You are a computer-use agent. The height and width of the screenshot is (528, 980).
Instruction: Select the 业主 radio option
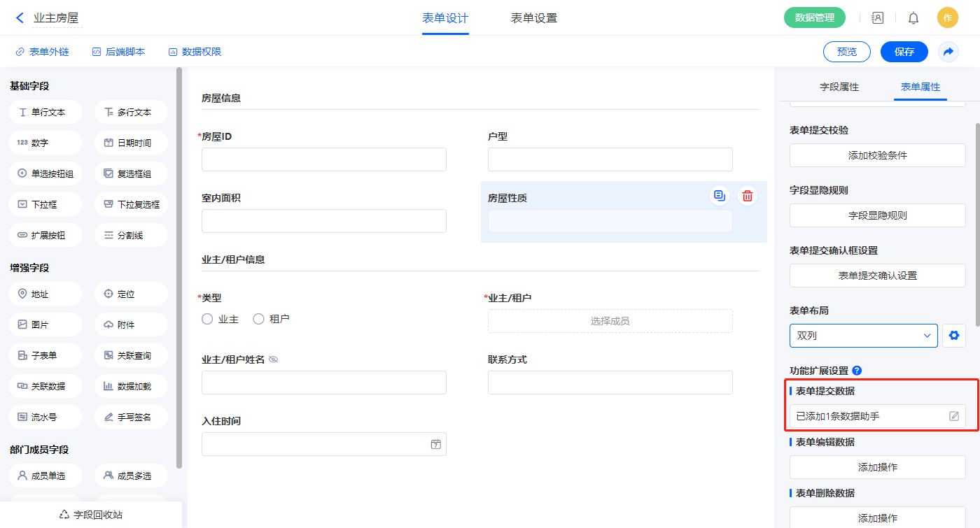[x=207, y=319]
